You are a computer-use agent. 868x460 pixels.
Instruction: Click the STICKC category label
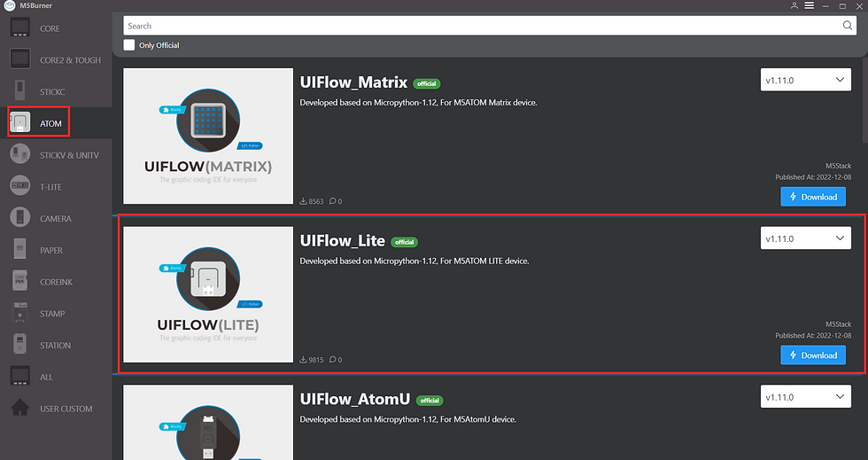[x=52, y=92]
